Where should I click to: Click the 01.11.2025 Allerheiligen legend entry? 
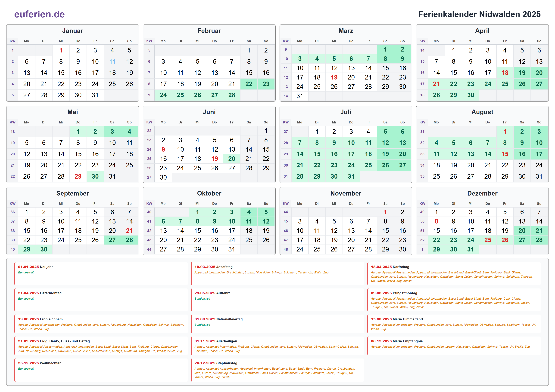tap(277, 346)
